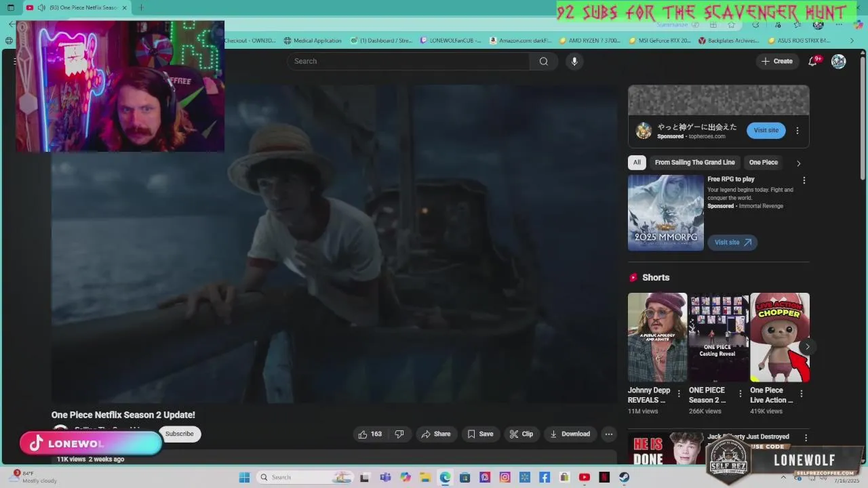Open the topheroes.com advertiser icon
Image resolution: width=868 pixels, height=488 pixels.
point(644,131)
